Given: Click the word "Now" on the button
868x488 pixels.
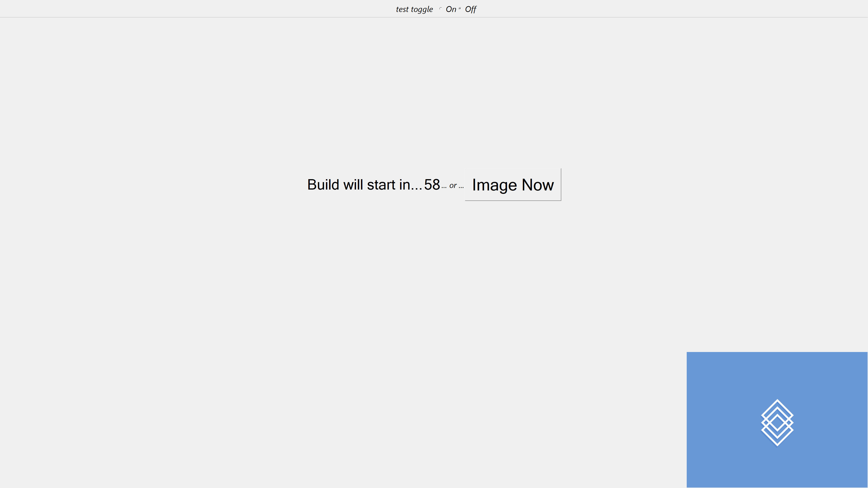Looking at the screenshot, I should (538, 185).
